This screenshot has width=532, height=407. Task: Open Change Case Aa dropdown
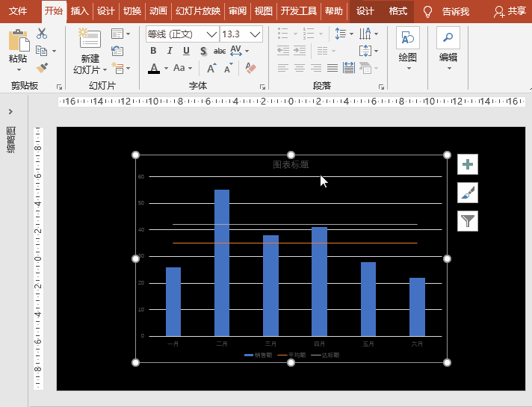(182, 68)
